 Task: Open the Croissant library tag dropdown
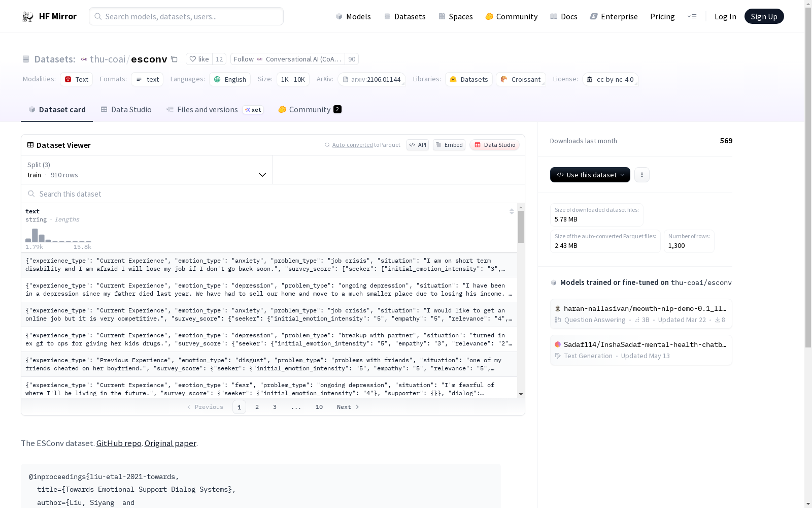click(x=521, y=79)
